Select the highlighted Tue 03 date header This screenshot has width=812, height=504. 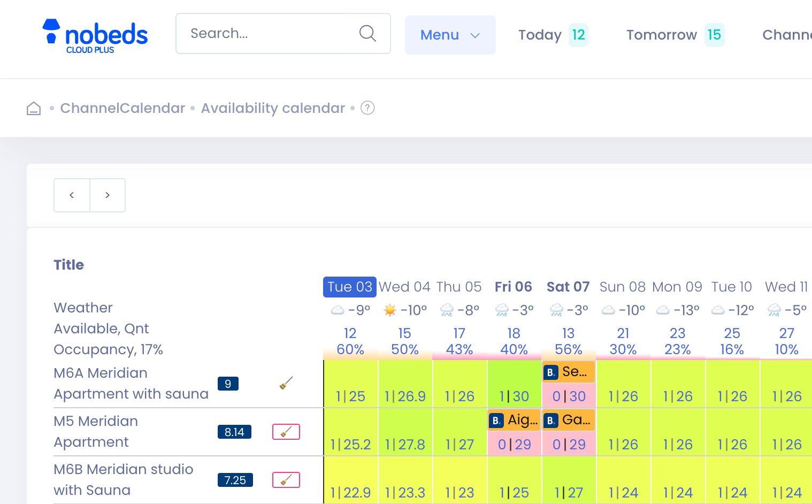[x=349, y=287]
